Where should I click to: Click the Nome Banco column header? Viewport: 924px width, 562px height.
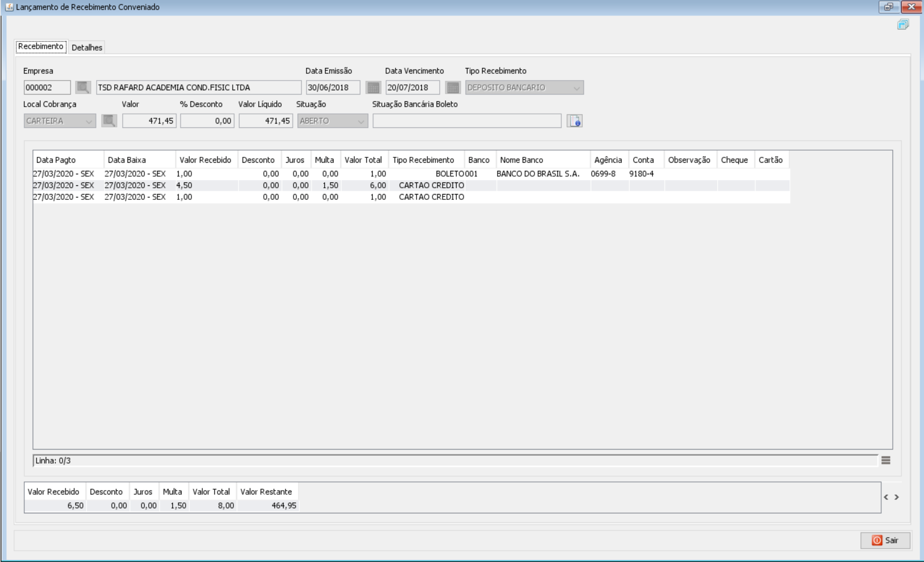coord(543,160)
